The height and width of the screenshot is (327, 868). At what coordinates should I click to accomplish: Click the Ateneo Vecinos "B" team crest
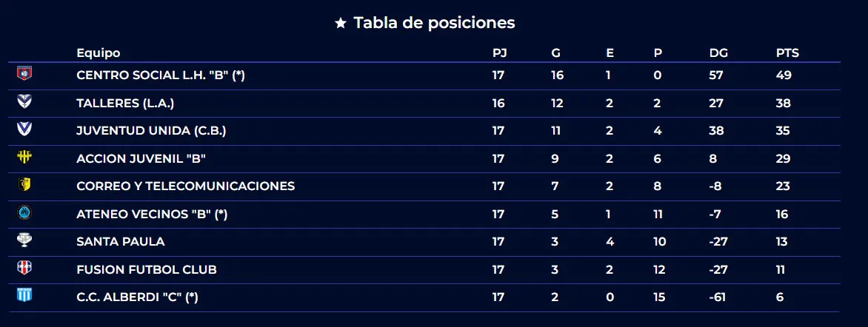point(24,212)
